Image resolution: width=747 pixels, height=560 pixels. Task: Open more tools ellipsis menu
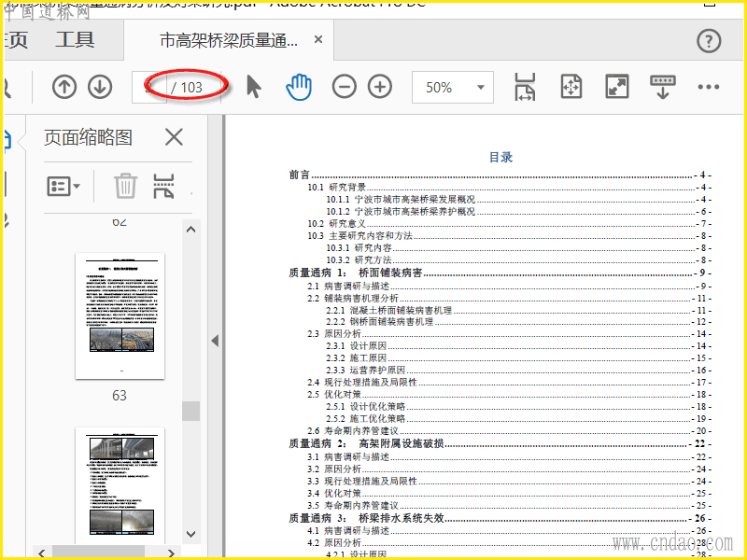[x=709, y=87]
